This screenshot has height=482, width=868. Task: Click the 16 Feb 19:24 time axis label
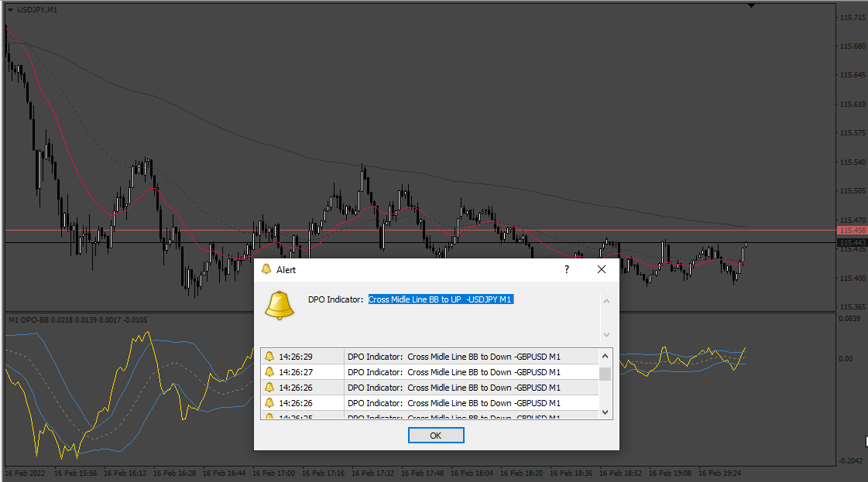[719, 473]
